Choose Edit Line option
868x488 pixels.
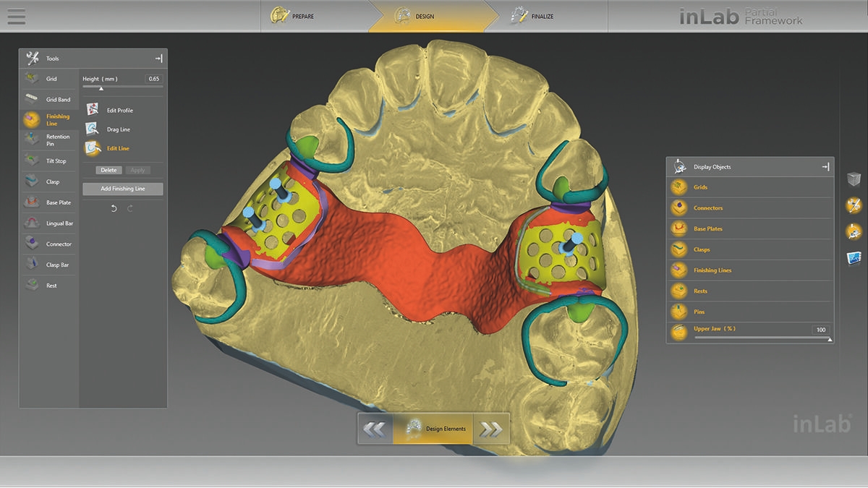(x=108, y=147)
